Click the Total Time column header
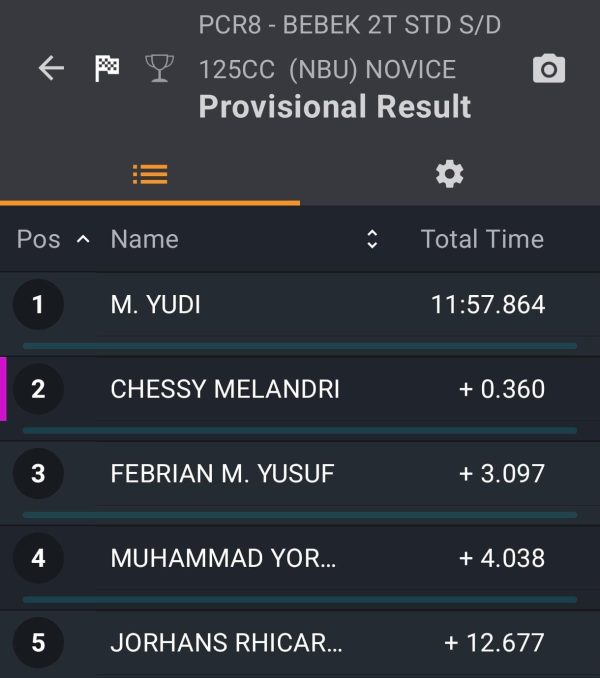Image resolution: width=600 pixels, height=678 pixels. tap(482, 239)
